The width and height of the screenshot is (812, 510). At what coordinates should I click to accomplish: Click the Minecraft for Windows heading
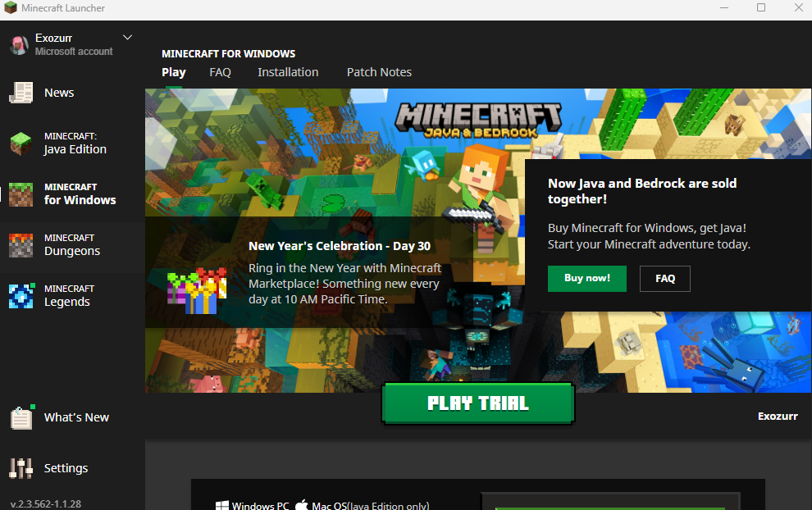pos(228,54)
